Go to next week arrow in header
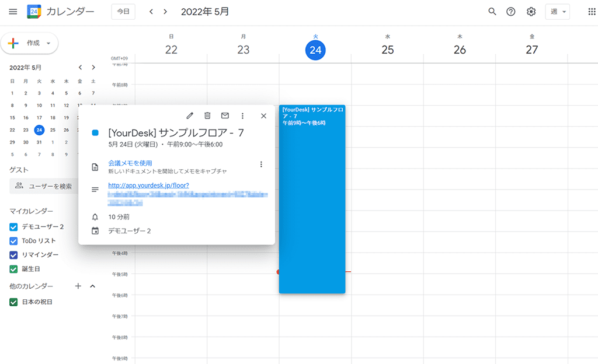The width and height of the screenshot is (598, 364). tap(165, 12)
